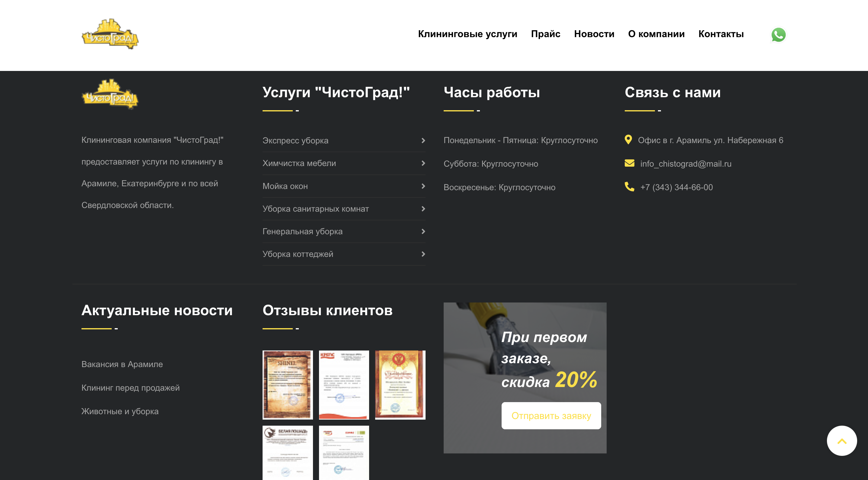The image size is (868, 480).
Task: Open WhatsApp chat via the green icon
Action: [x=779, y=35]
